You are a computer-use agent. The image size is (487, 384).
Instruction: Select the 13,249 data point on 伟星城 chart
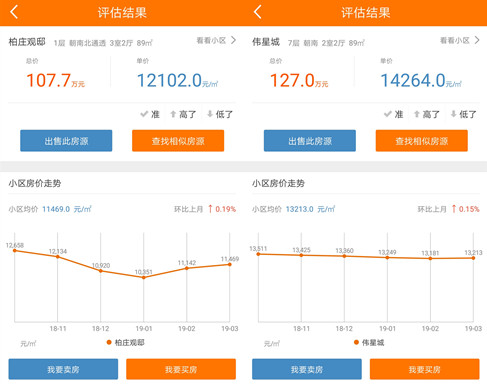click(x=387, y=257)
